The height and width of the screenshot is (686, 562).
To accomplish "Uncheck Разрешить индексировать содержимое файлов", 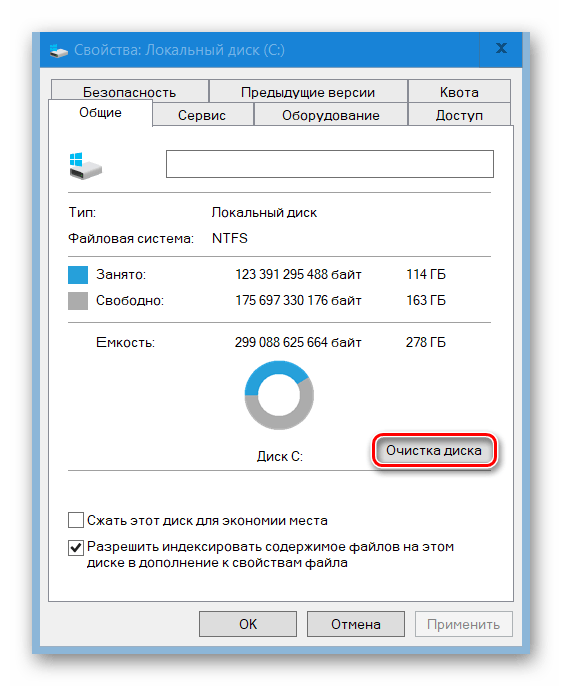I will pos(76,547).
